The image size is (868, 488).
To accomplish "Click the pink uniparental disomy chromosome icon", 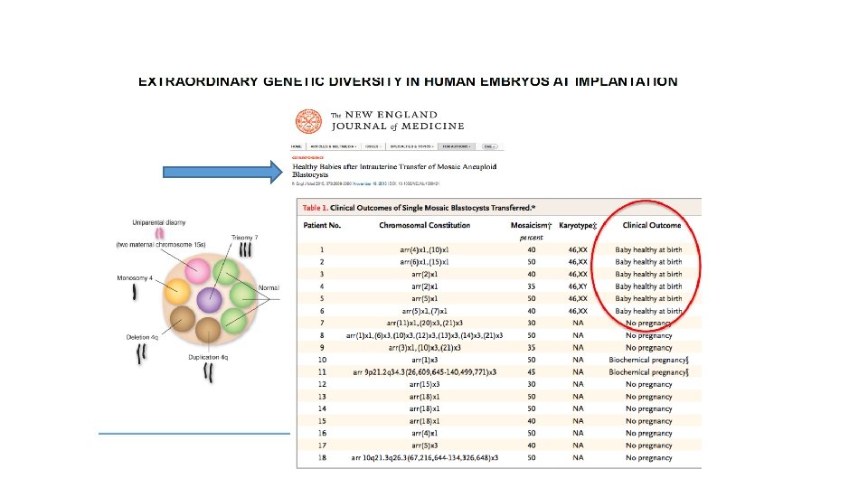I will click(159, 233).
